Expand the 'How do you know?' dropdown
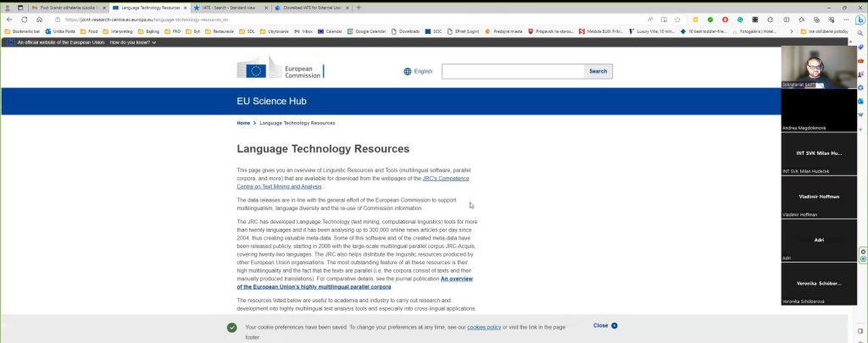 (133, 42)
